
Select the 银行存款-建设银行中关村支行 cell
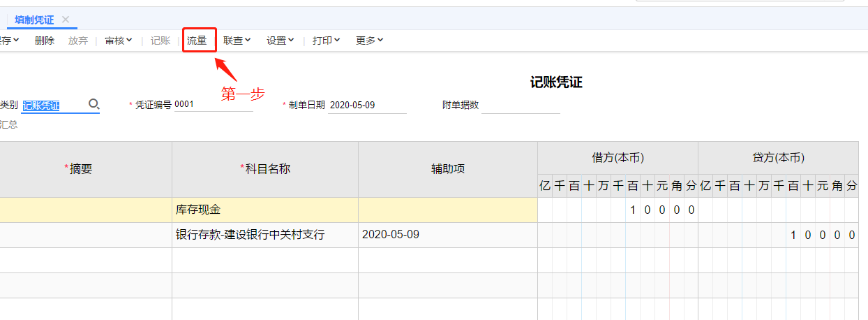click(x=264, y=235)
